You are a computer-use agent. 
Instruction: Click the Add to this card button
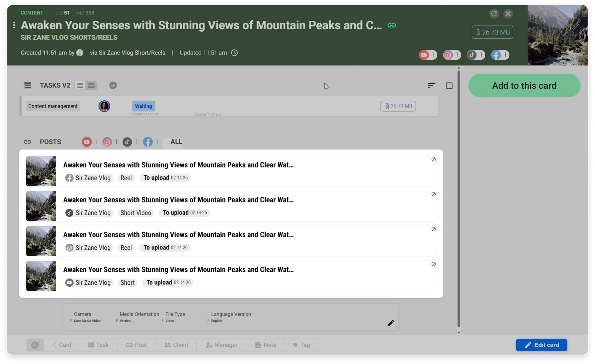coord(524,86)
